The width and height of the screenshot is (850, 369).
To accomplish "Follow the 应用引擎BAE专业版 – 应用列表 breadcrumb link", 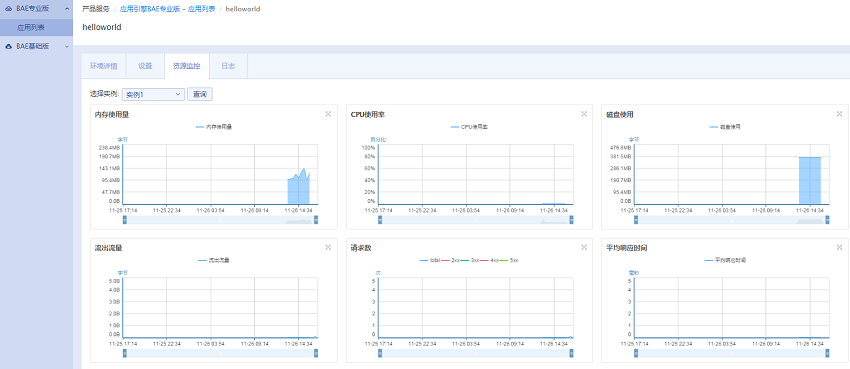I will pos(167,9).
